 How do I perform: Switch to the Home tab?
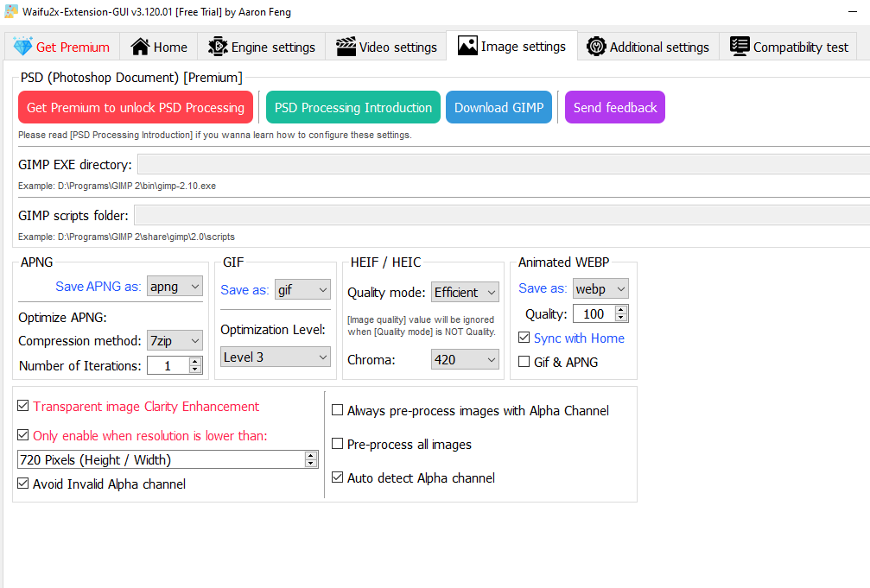click(x=159, y=47)
